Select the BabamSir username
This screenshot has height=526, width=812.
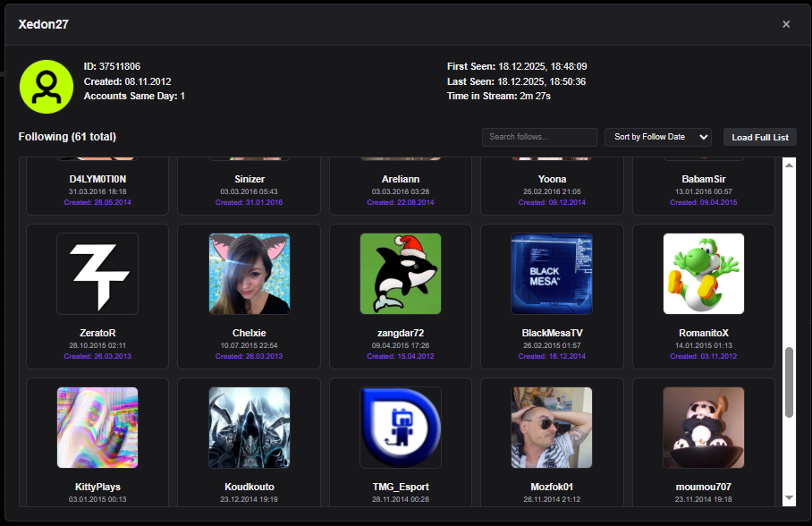click(703, 179)
